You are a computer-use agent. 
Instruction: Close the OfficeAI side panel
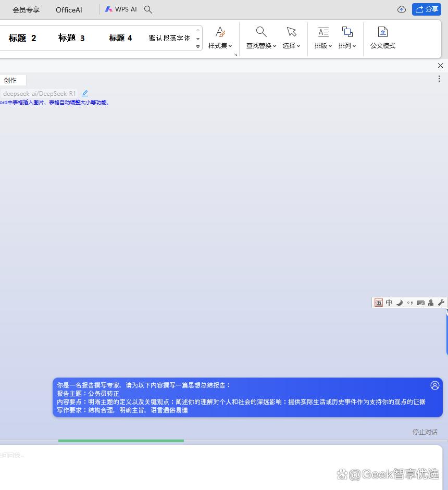[x=440, y=65]
